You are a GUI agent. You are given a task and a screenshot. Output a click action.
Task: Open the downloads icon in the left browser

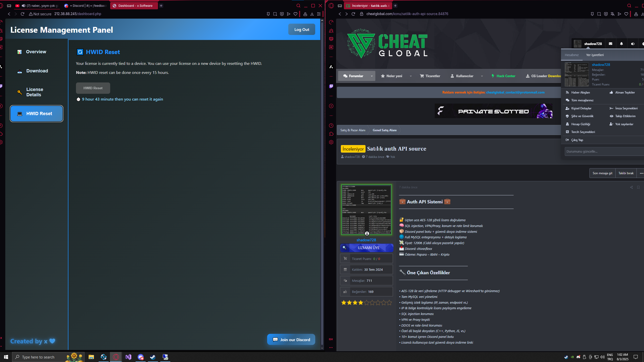(x=312, y=14)
